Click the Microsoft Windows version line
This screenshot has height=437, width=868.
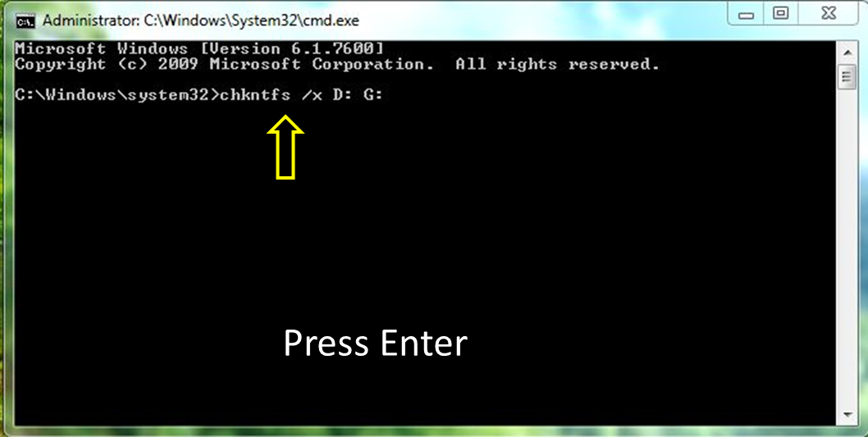199,48
